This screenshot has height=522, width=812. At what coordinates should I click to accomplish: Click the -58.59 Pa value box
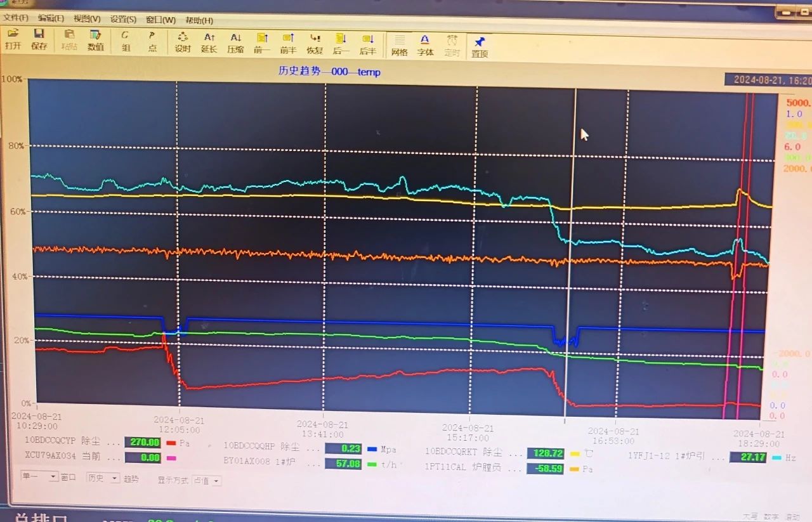tap(545, 469)
